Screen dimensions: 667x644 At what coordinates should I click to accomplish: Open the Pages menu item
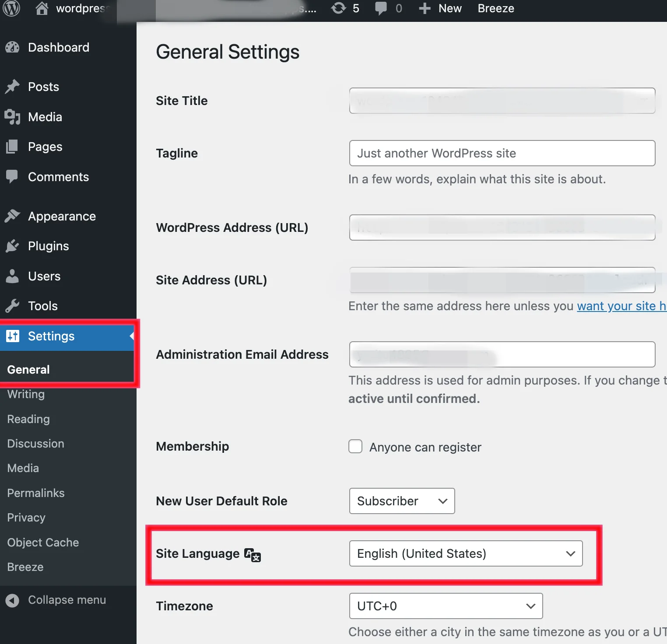click(45, 147)
